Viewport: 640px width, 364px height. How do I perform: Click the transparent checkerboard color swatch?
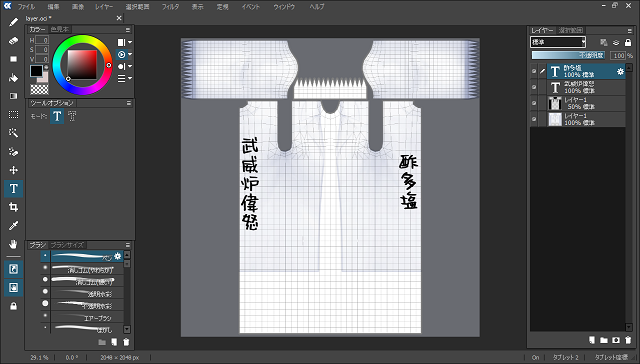pos(39,89)
